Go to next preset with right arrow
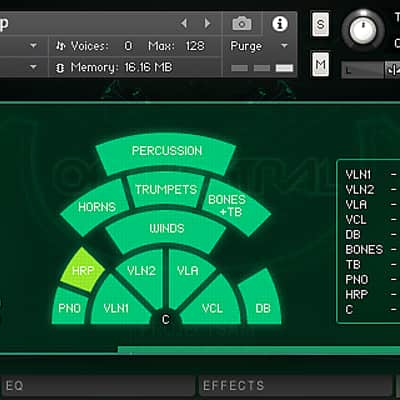Image resolution: width=400 pixels, height=400 pixels. [x=207, y=23]
